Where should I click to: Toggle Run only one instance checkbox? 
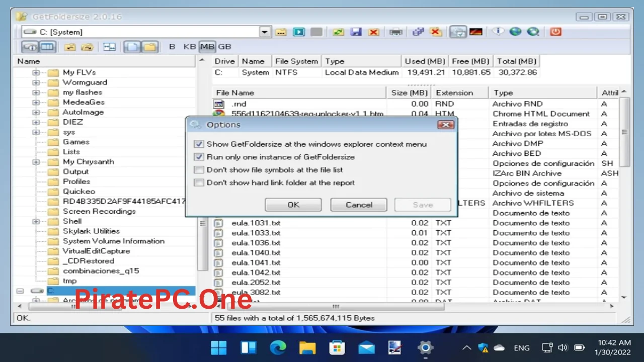pyautogui.click(x=199, y=157)
